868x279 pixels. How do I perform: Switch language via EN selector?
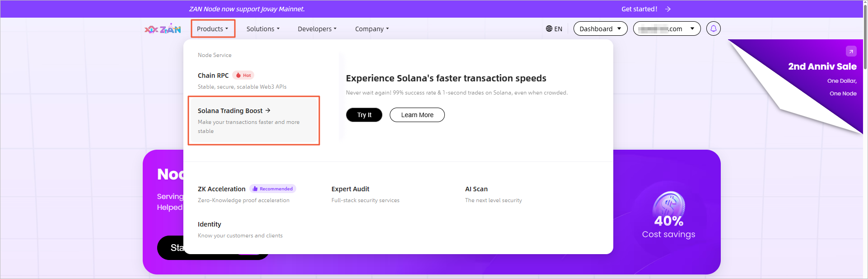point(554,29)
